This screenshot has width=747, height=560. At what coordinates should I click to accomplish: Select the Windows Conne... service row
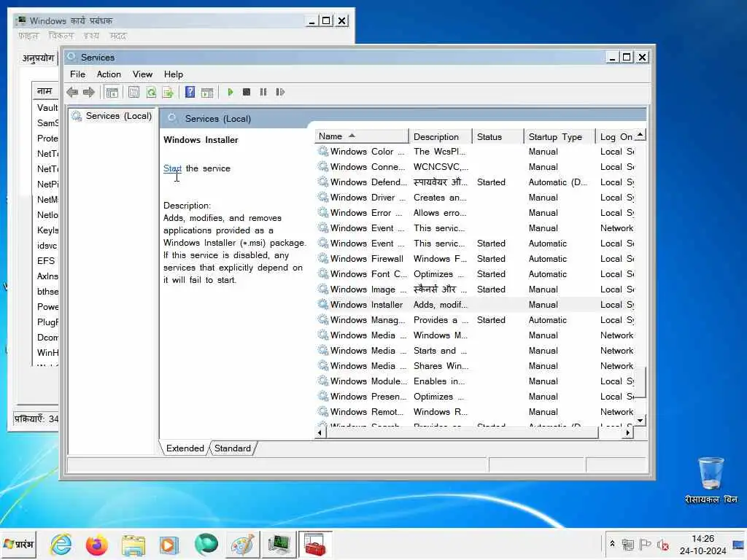click(x=475, y=167)
